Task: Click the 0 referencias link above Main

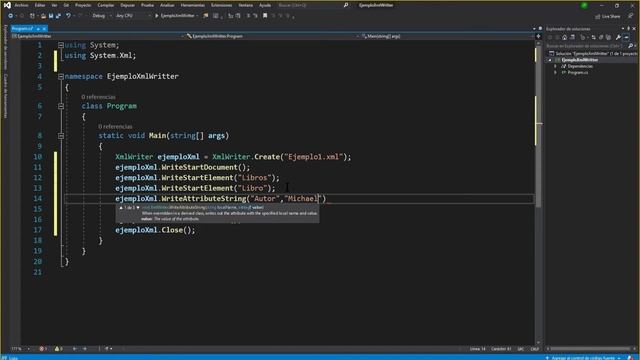Action: coord(115,127)
